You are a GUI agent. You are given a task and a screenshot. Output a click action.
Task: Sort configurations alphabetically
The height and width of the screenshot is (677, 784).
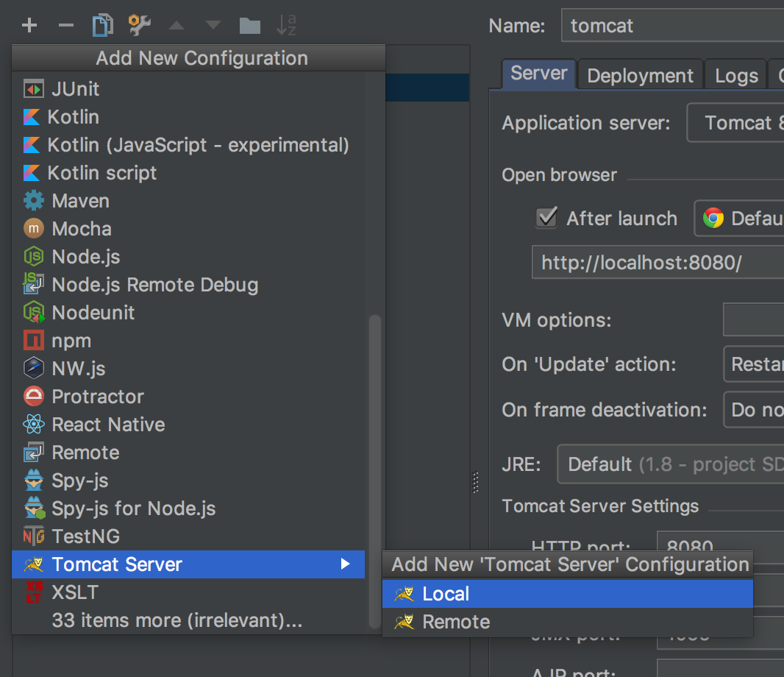286,24
